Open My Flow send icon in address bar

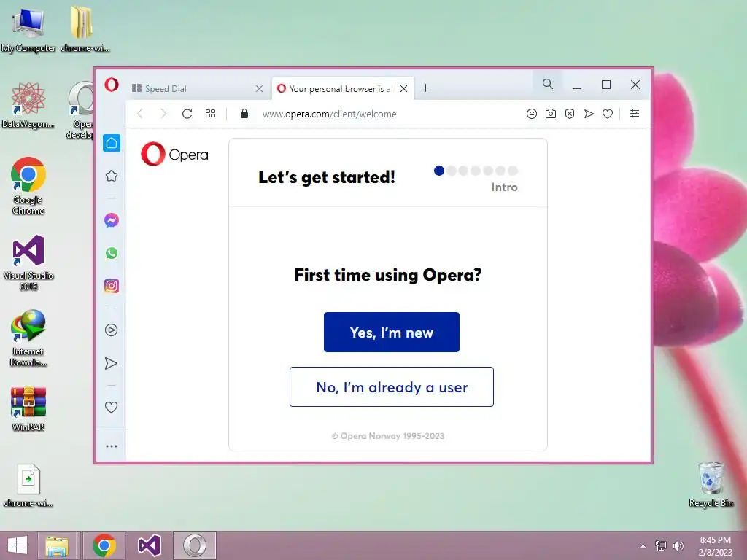tap(589, 114)
